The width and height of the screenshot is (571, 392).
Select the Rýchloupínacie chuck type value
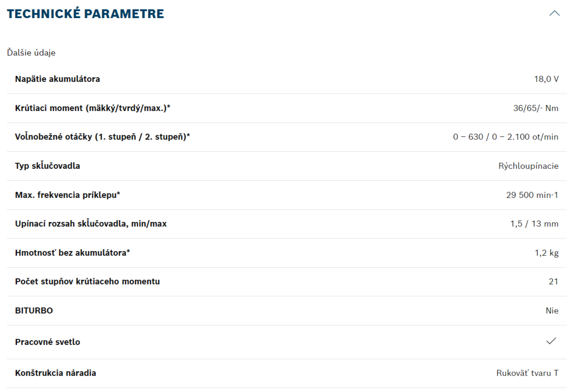[x=528, y=166]
